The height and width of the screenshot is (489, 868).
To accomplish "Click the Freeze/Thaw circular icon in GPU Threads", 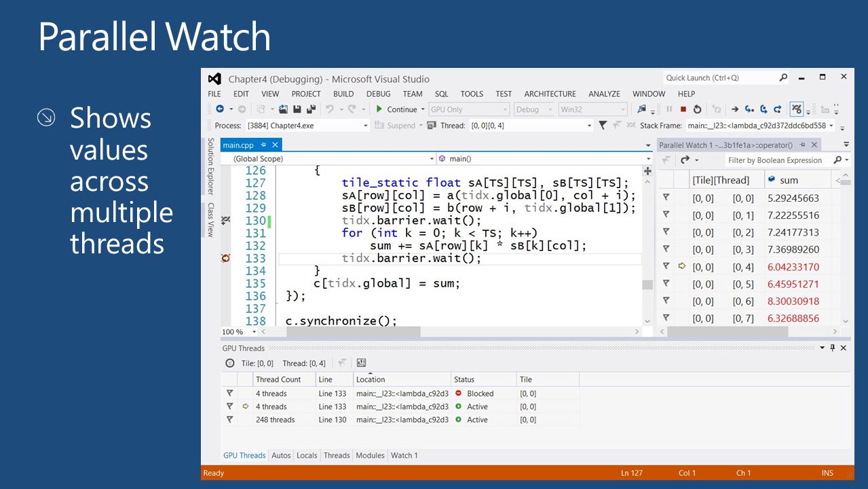I will click(229, 363).
